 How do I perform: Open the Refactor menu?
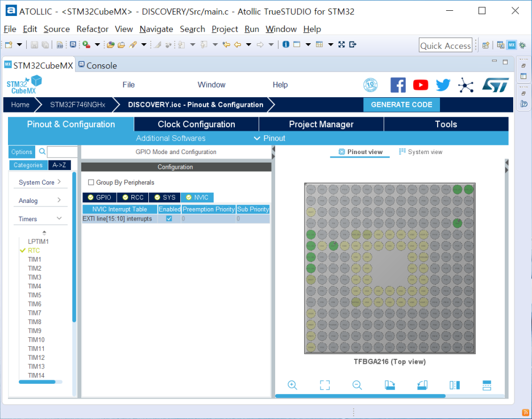pyautogui.click(x=92, y=29)
